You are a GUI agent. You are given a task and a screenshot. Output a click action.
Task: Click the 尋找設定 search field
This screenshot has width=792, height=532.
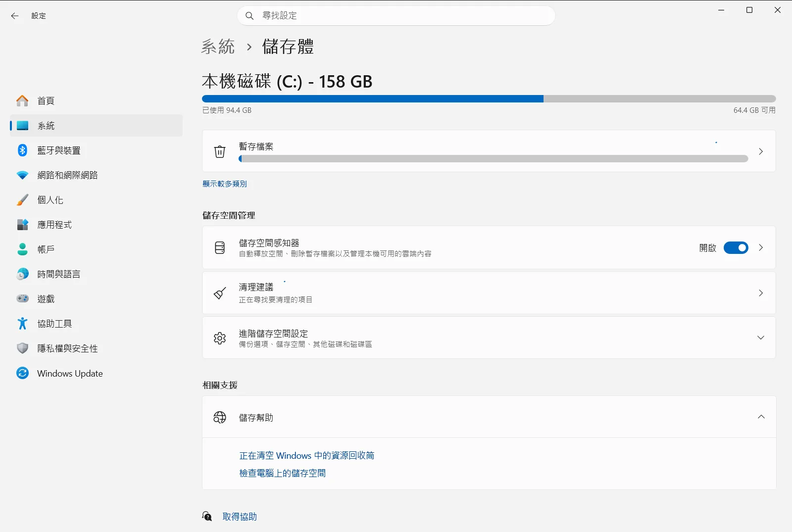[396, 16]
